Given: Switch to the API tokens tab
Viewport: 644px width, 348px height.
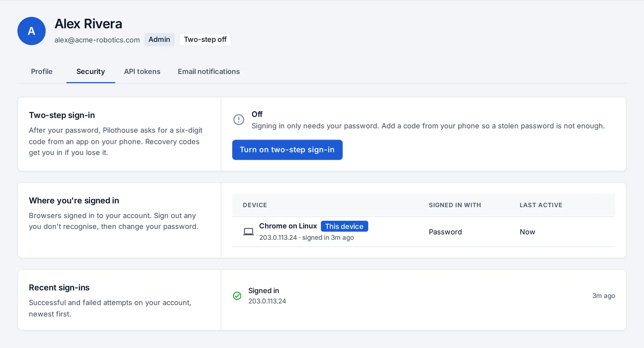Looking at the screenshot, I should click(x=142, y=72).
